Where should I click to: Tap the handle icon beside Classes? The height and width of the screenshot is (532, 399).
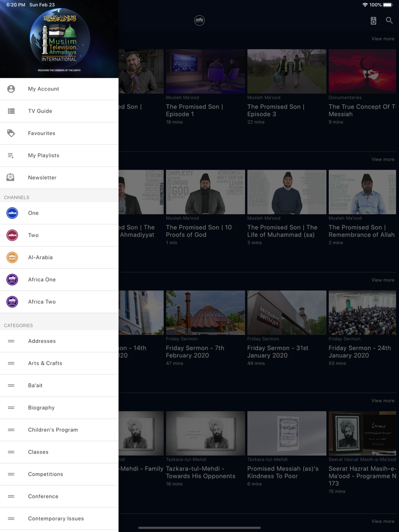11,452
